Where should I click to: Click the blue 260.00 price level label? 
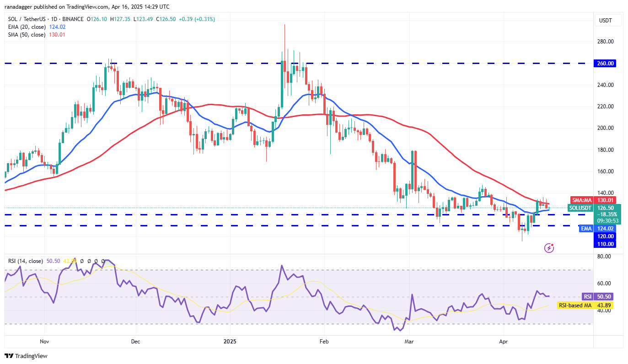(x=605, y=64)
